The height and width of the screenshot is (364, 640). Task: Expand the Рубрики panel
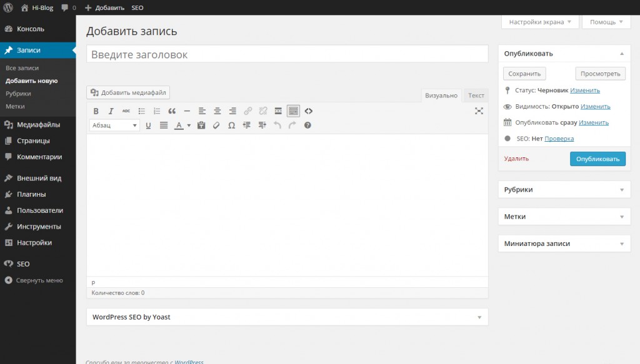point(564,190)
